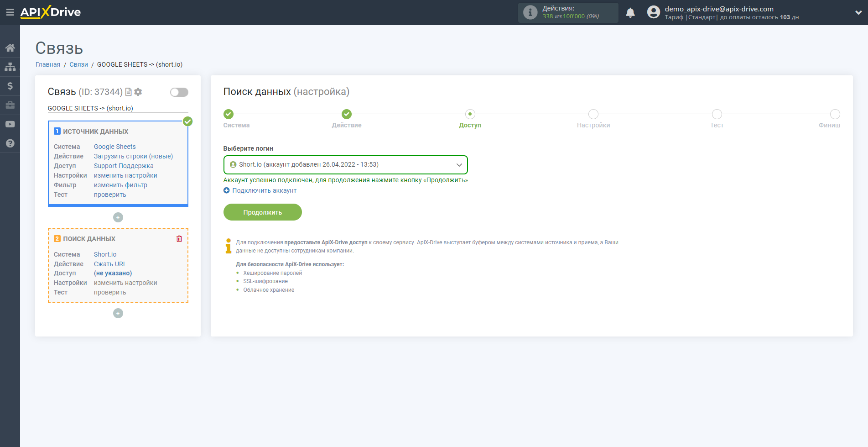Open the help question mark icon
868x447 pixels.
pyautogui.click(x=10, y=143)
